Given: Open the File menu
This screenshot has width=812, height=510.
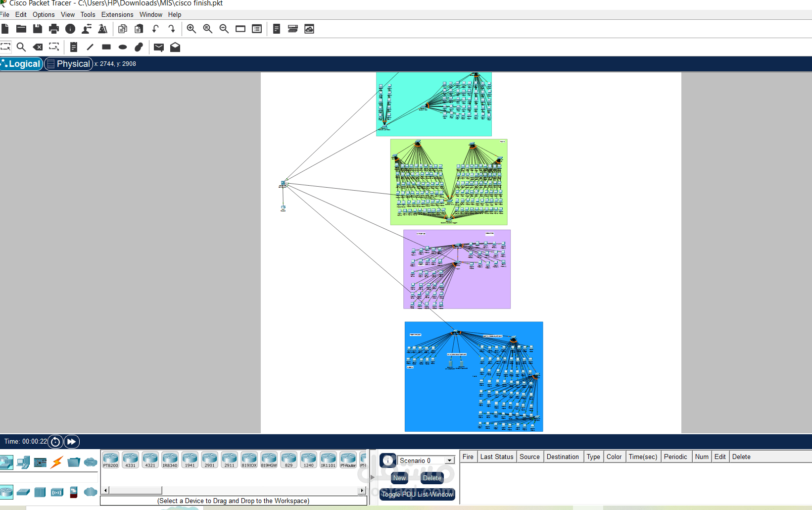Looking at the screenshot, I should pyautogui.click(x=4, y=15).
